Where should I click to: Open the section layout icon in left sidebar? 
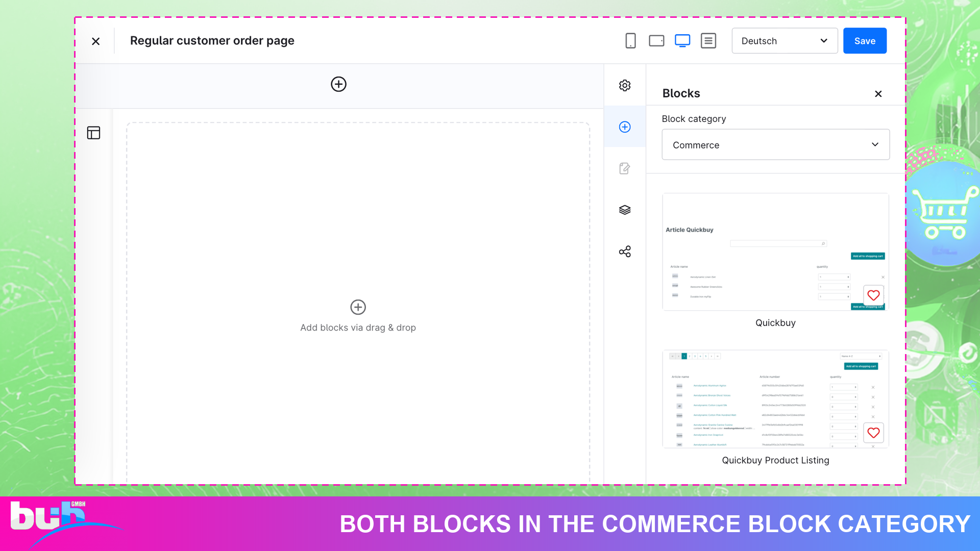click(93, 133)
